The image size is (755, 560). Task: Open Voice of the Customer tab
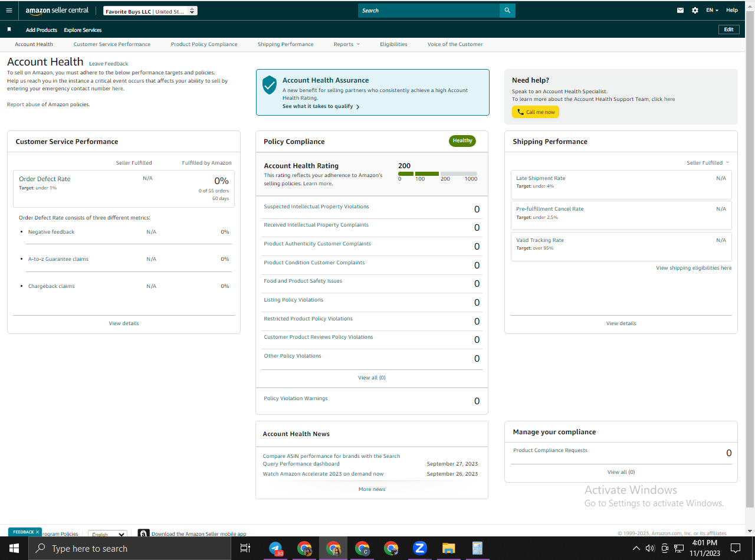pos(455,44)
